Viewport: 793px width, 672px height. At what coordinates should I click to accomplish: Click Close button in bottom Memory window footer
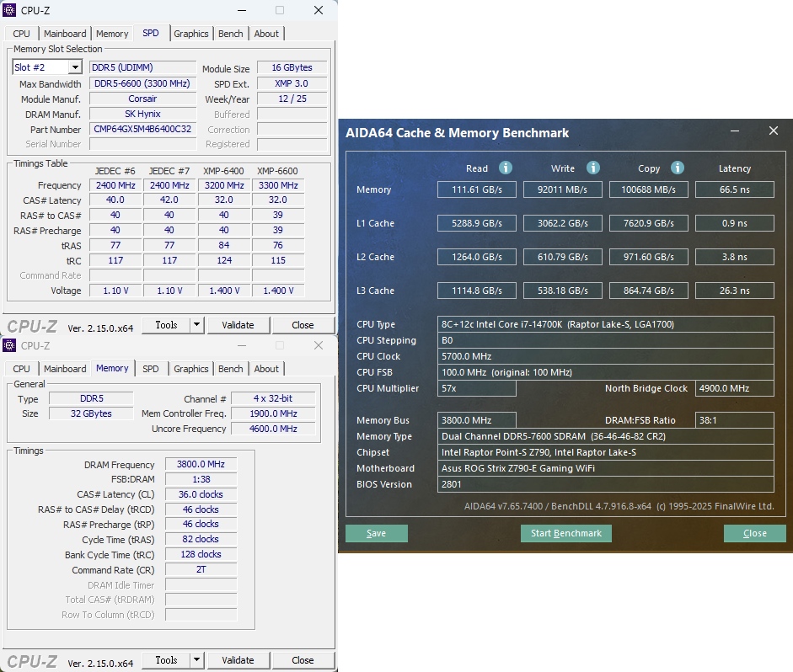click(x=303, y=660)
